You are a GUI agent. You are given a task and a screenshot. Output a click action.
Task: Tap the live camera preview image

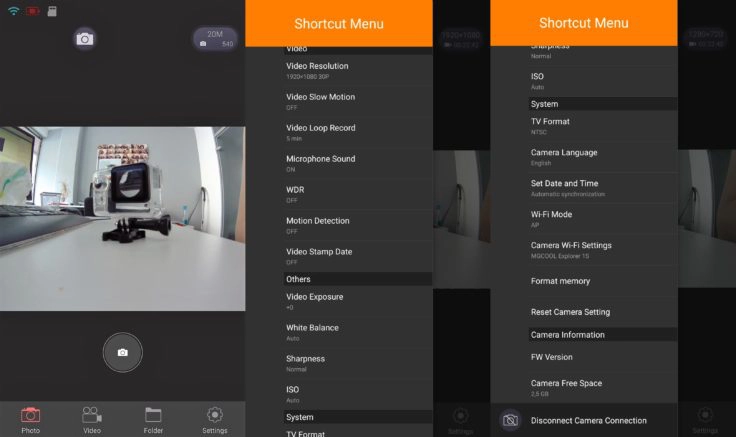[123, 219]
